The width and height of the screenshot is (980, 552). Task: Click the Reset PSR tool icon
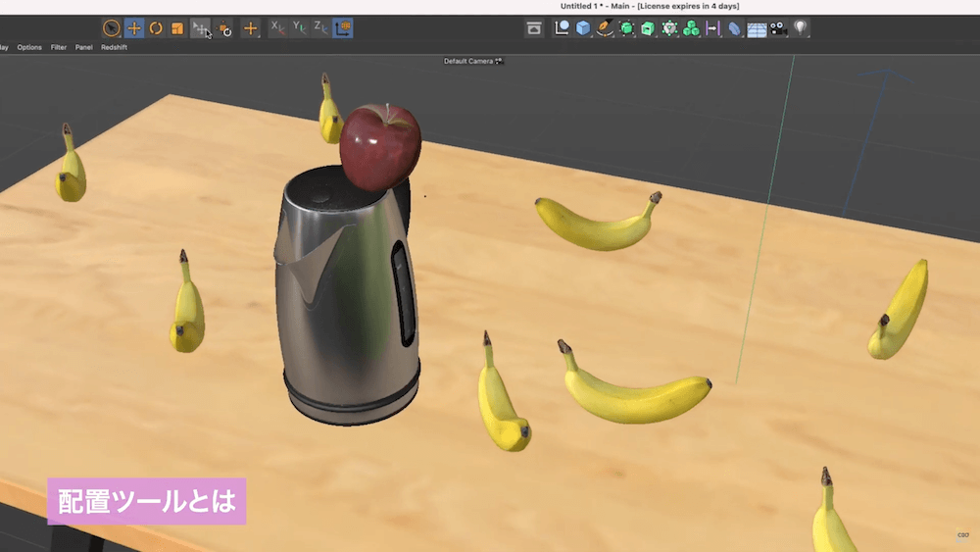pos(224,28)
